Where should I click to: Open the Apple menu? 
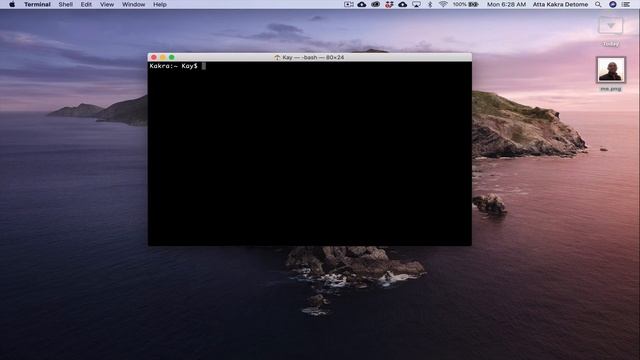point(12,4)
